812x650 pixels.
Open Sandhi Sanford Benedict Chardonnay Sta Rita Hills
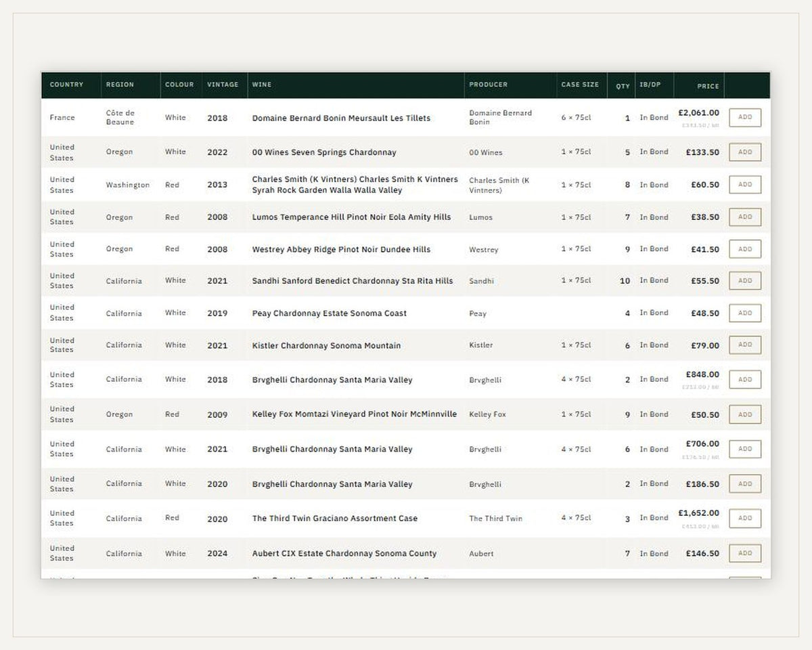tap(353, 280)
